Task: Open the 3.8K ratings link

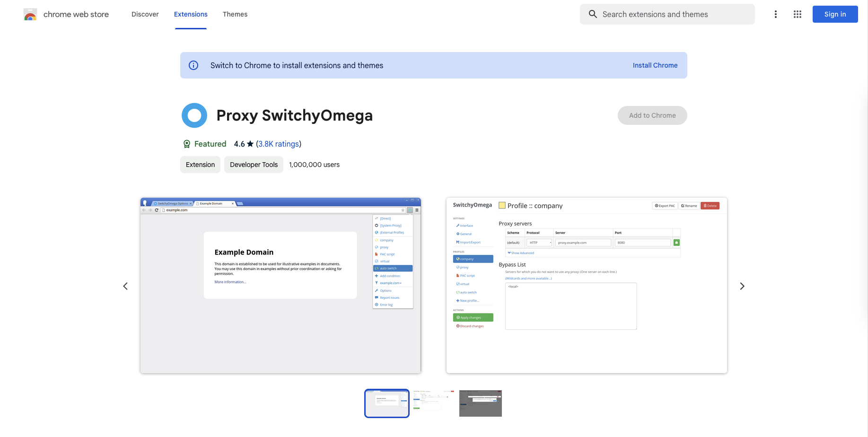Action: [278, 144]
